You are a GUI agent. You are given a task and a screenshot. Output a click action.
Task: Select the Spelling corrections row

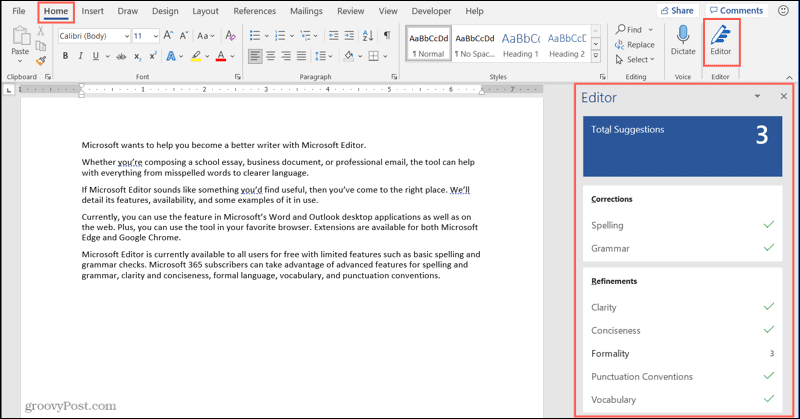click(x=682, y=225)
